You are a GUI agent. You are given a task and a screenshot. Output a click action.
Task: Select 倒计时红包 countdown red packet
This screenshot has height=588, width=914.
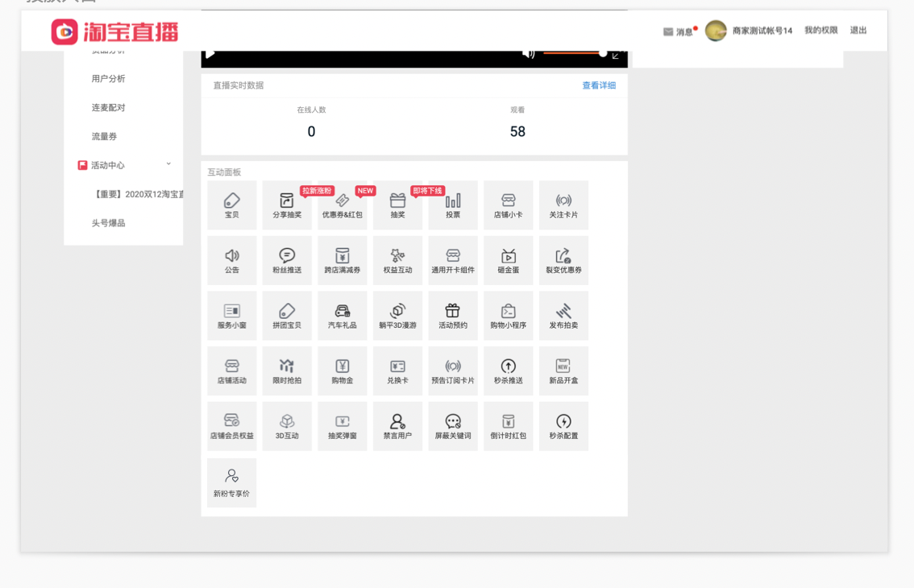509,426
